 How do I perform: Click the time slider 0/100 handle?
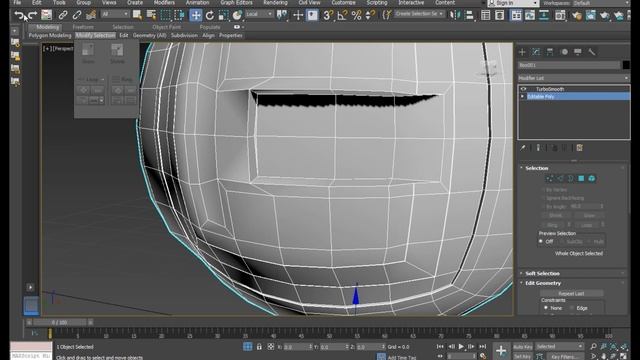(x=60, y=322)
